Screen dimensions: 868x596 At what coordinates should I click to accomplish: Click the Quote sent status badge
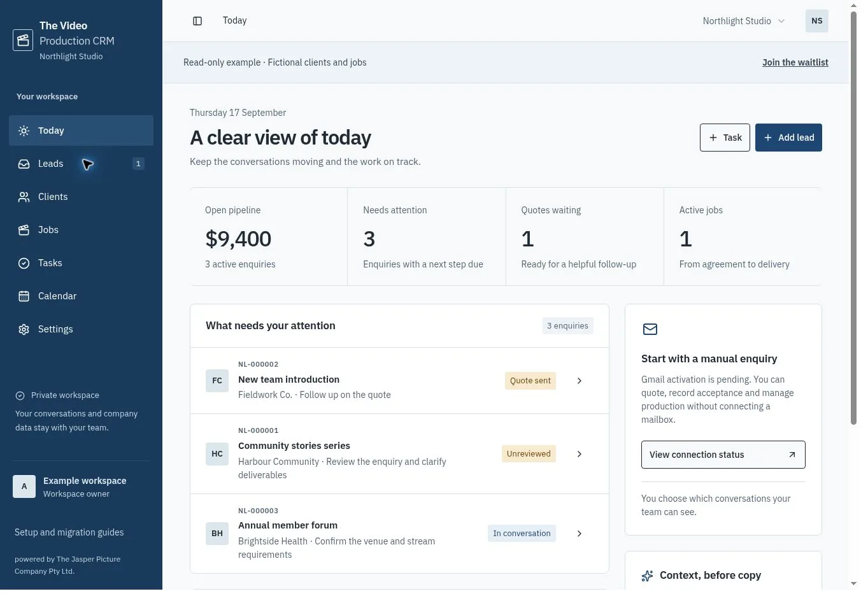pyautogui.click(x=530, y=381)
